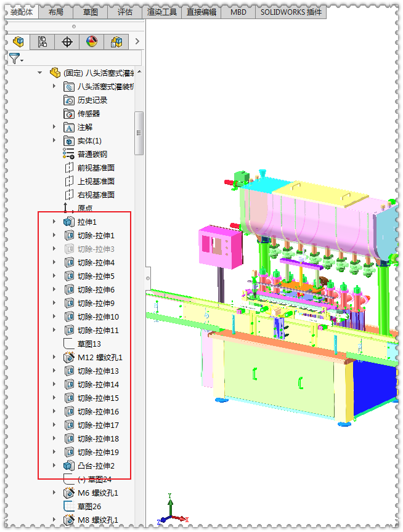Click the feature tree vertical scrollbar
This screenshot has height=532, width=403.
coord(139,132)
